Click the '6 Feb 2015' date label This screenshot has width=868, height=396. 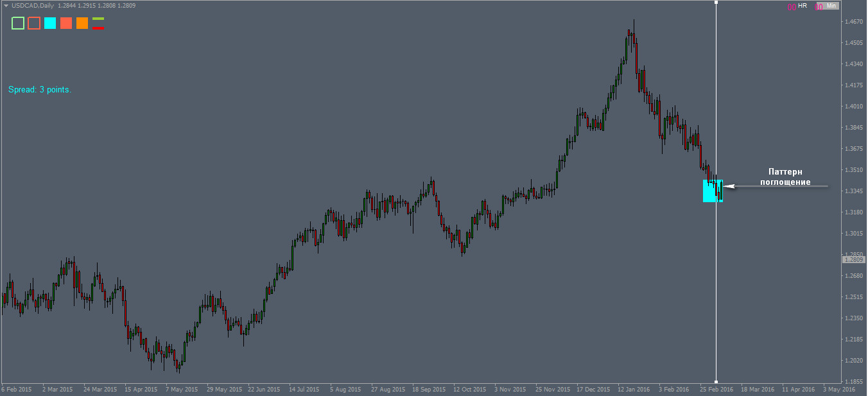17,390
